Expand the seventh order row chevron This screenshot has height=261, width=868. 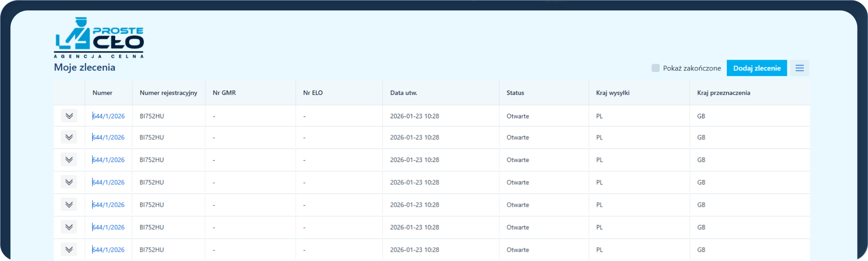[x=69, y=250]
